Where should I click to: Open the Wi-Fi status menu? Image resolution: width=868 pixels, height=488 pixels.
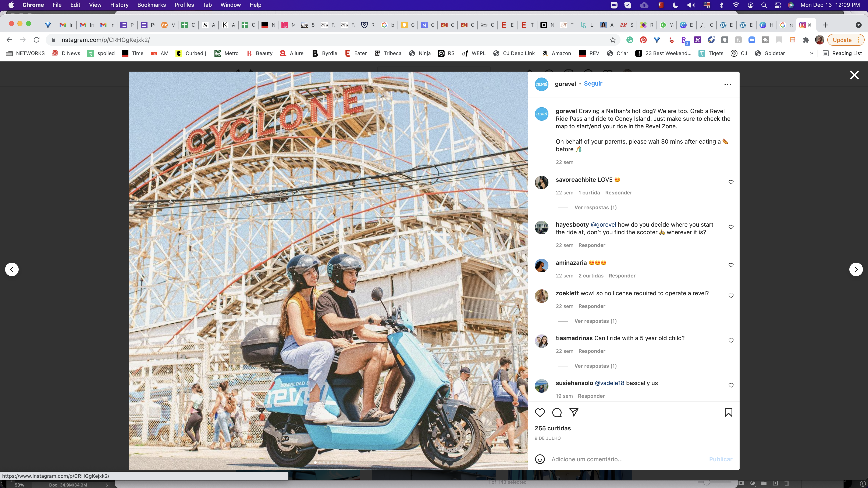(x=736, y=5)
